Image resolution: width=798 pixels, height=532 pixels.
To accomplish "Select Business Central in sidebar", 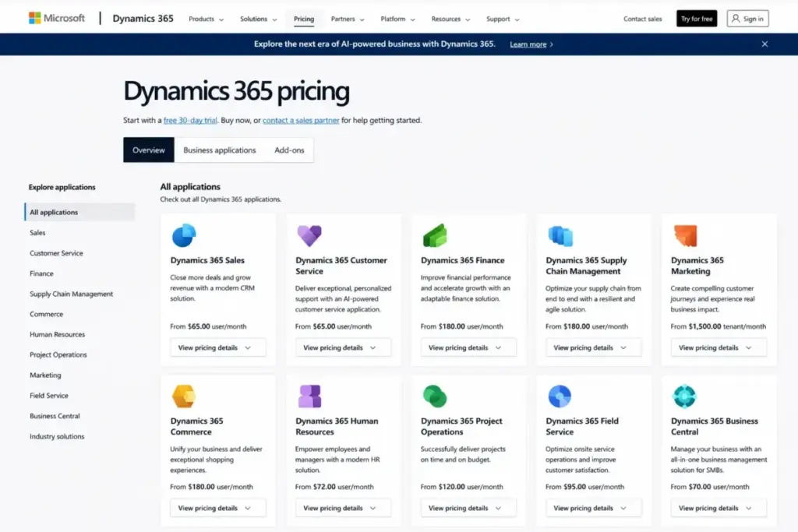I will [55, 415].
